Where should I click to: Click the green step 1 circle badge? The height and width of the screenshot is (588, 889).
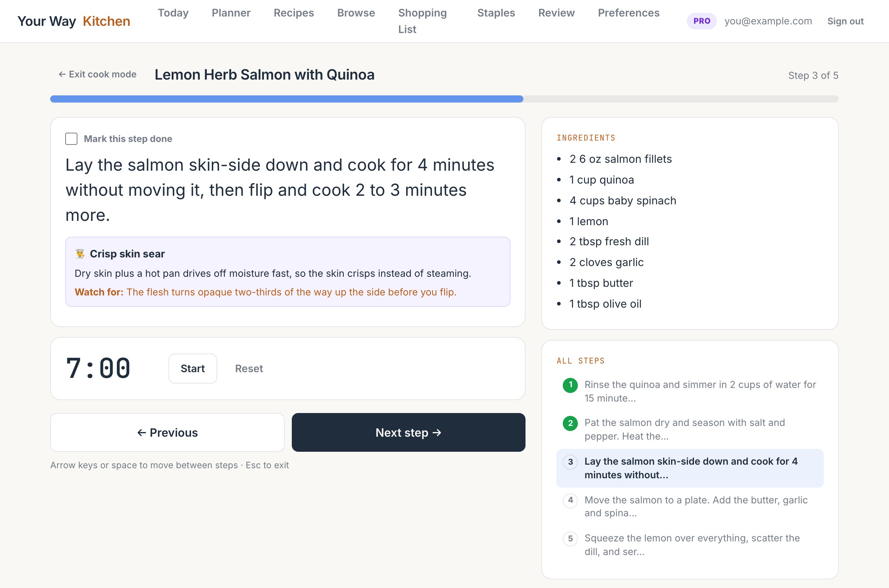click(x=570, y=385)
